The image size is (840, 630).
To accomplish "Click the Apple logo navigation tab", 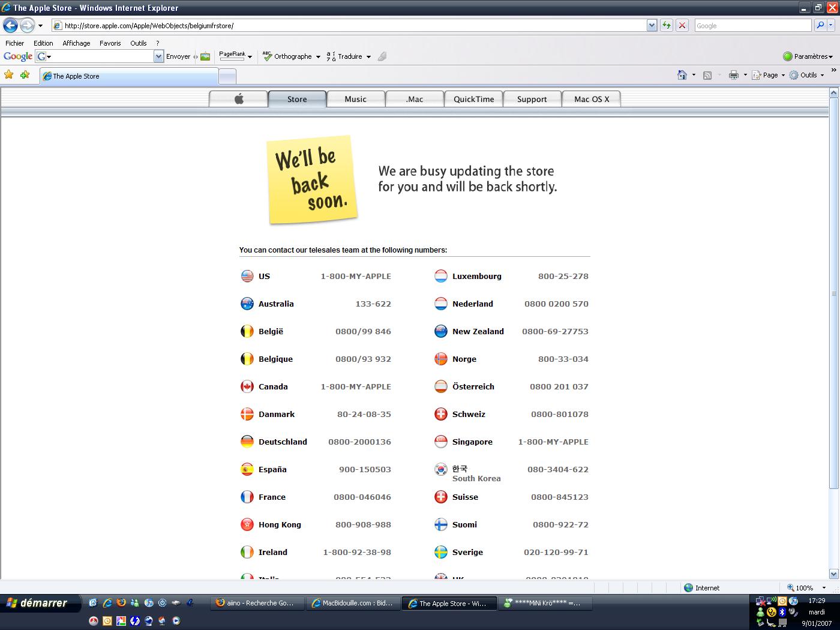I will [x=239, y=99].
